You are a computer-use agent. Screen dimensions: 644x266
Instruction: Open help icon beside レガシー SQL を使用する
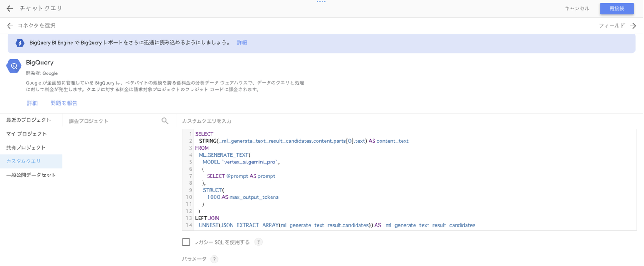tap(258, 242)
